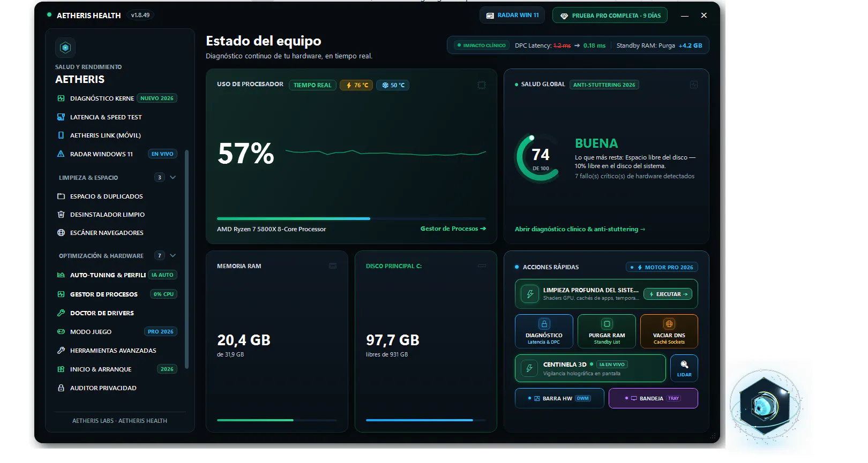Image resolution: width=868 pixels, height=463 pixels.
Task: Toggle Centinela 3D live vigilance
Action: (590, 368)
